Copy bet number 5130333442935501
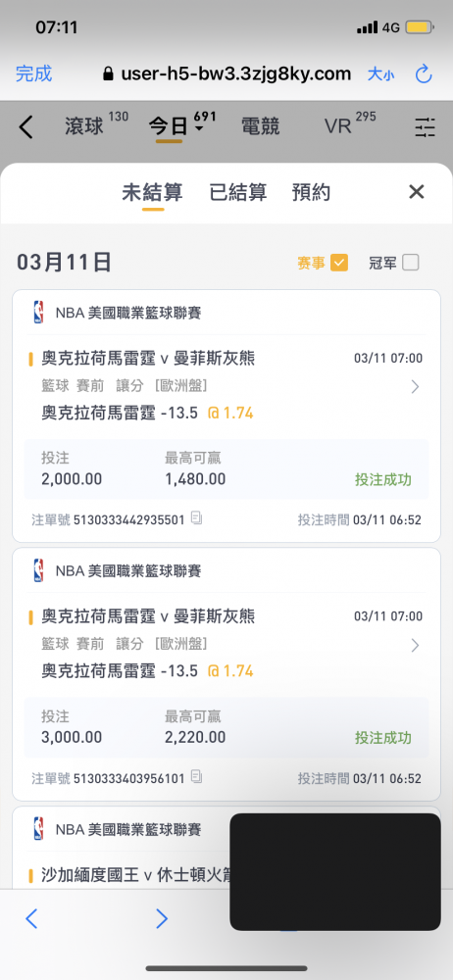 (196, 518)
